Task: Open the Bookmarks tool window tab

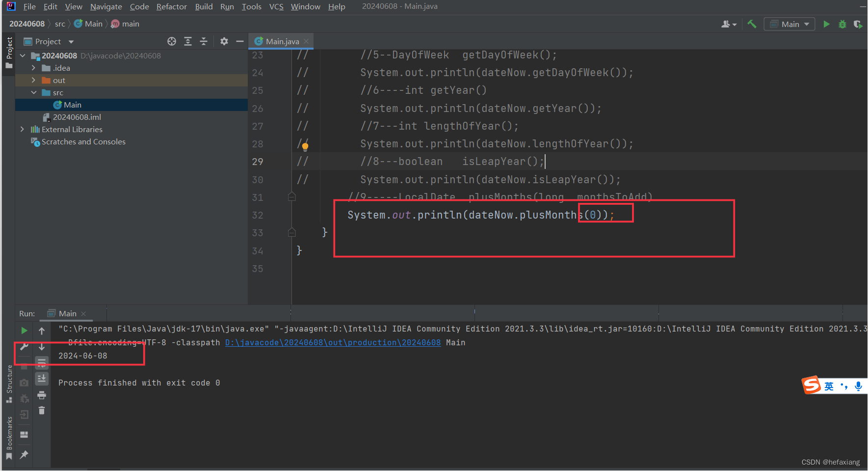Action: pos(9,439)
